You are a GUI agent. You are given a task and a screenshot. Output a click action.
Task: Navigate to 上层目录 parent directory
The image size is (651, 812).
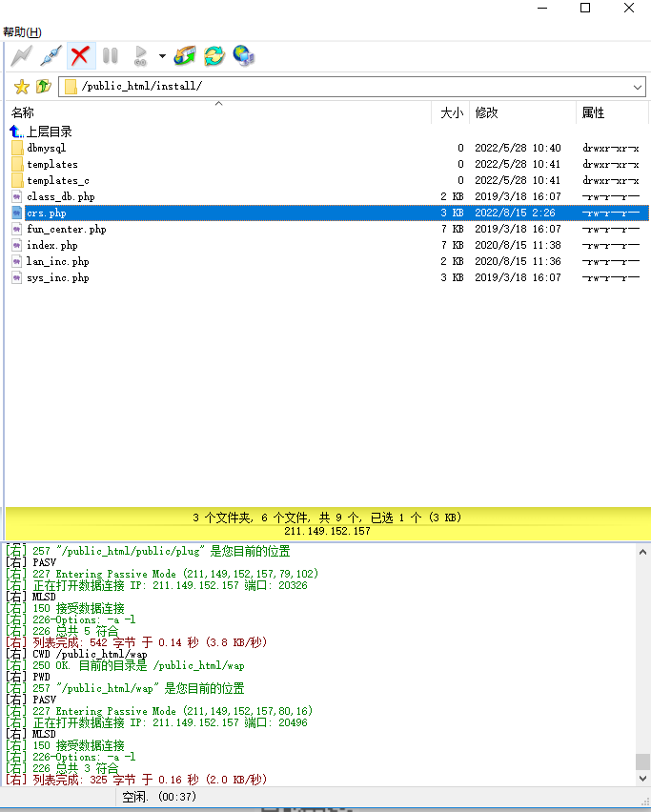click(49, 132)
